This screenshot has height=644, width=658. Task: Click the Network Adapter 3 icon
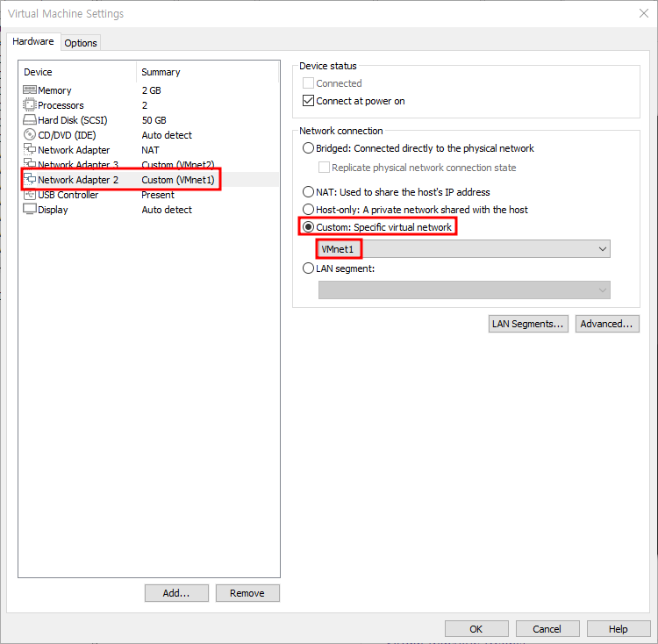point(29,163)
